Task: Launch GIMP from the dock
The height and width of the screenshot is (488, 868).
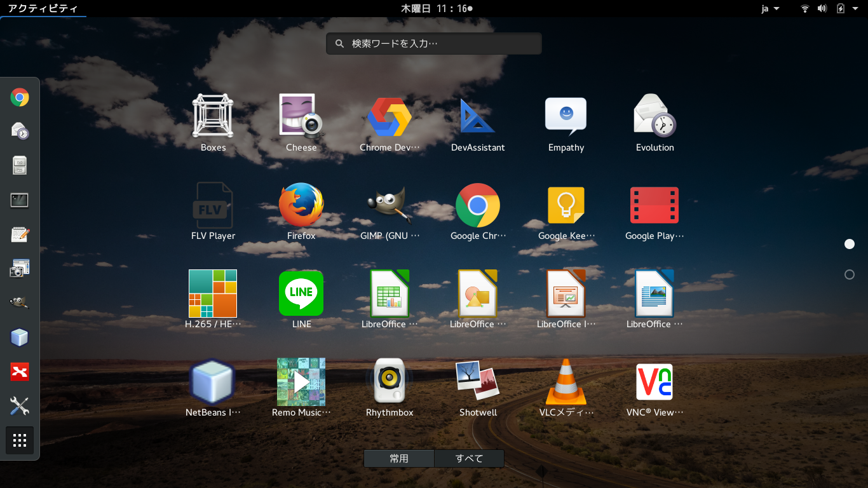Action: [x=19, y=302]
